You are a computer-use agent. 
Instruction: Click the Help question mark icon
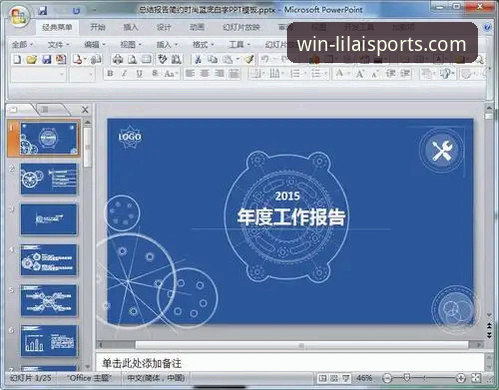click(487, 27)
